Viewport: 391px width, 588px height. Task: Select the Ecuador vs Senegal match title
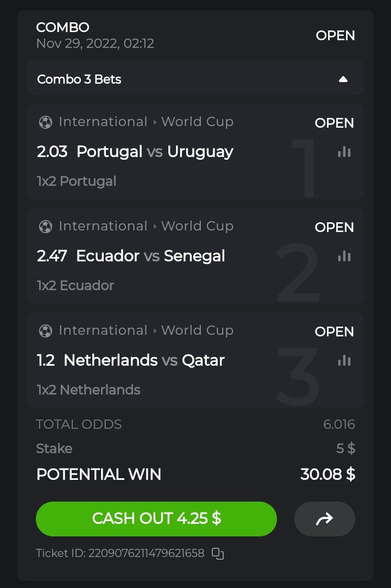click(150, 256)
